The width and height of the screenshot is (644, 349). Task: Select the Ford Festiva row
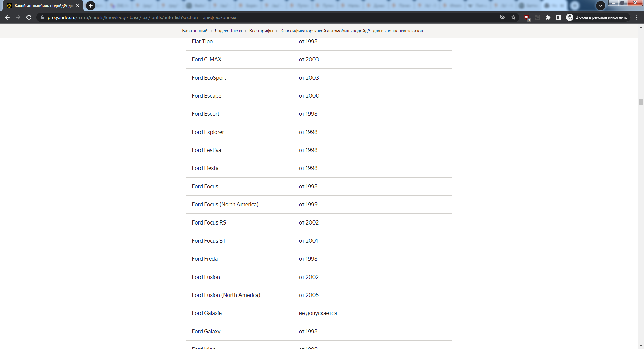[319, 150]
